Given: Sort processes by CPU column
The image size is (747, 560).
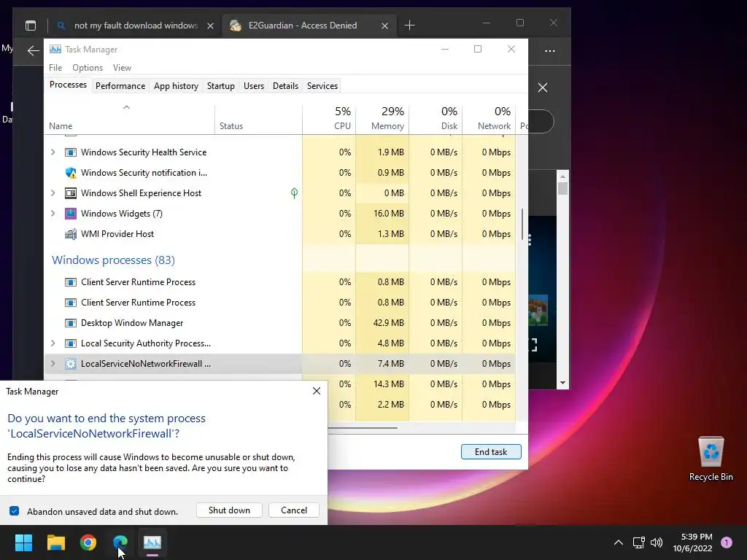Looking at the screenshot, I should pyautogui.click(x=329, y=119).
